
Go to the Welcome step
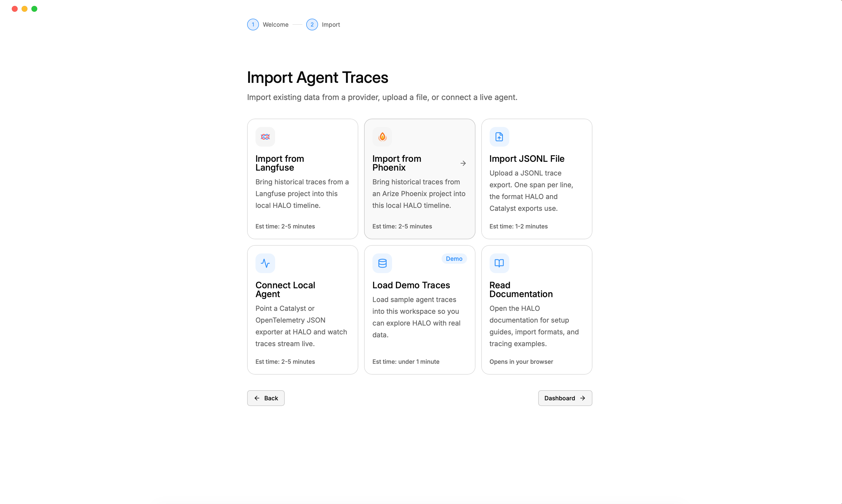[x=275, y=25]
